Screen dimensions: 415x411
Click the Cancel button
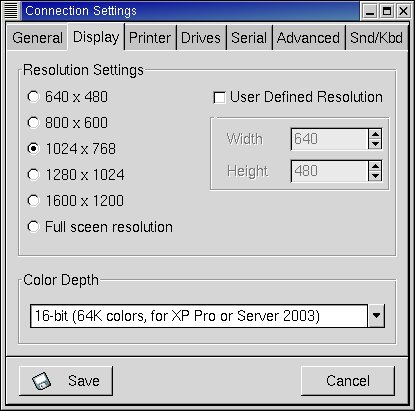coord(348,381)
